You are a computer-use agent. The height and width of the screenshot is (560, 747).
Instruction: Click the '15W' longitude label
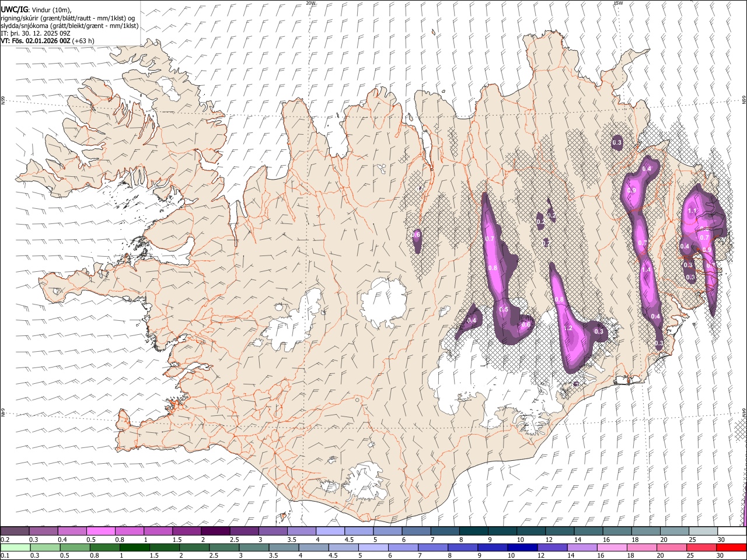[x=617, y=3]
